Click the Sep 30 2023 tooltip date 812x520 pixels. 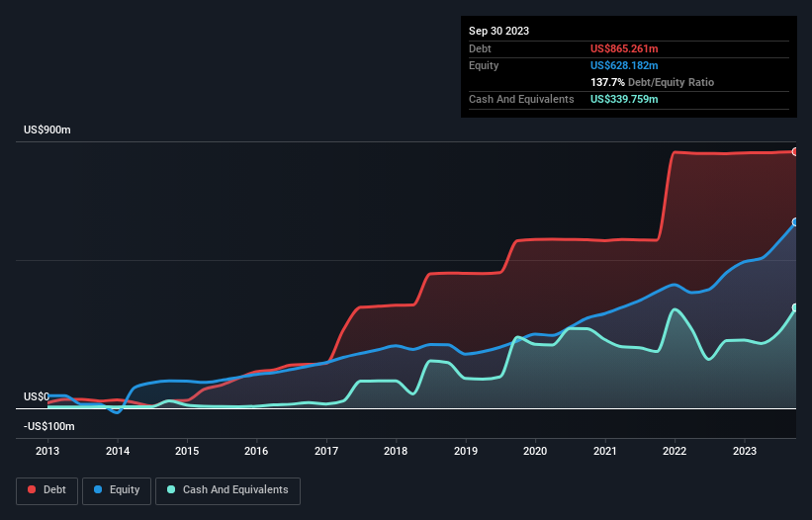pos(498,31)
